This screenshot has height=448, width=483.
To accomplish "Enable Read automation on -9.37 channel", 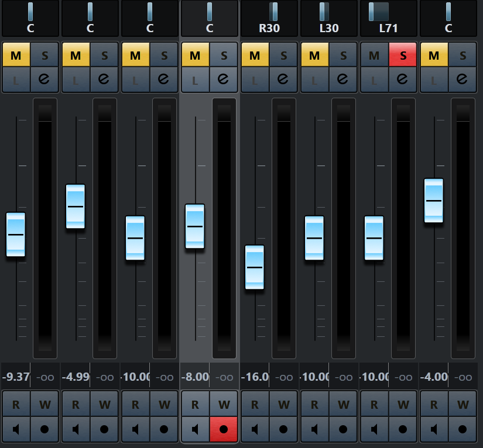I will [x=16, y=404].
